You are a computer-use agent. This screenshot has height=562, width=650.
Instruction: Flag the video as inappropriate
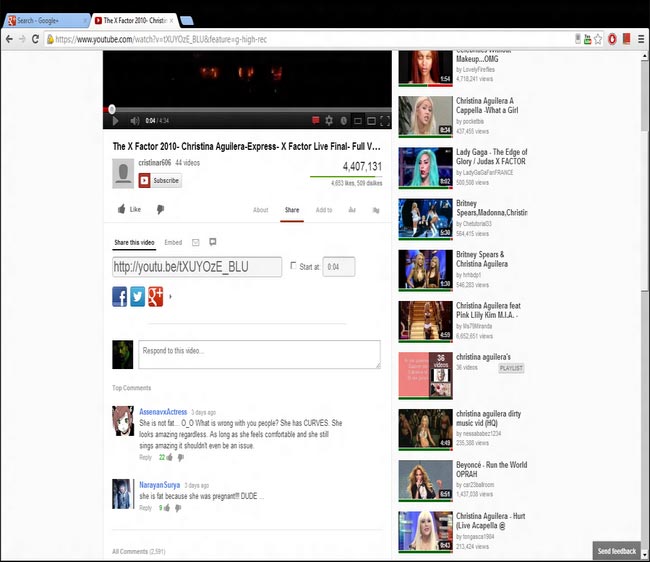pyautogui.click(x=376, y=210)
